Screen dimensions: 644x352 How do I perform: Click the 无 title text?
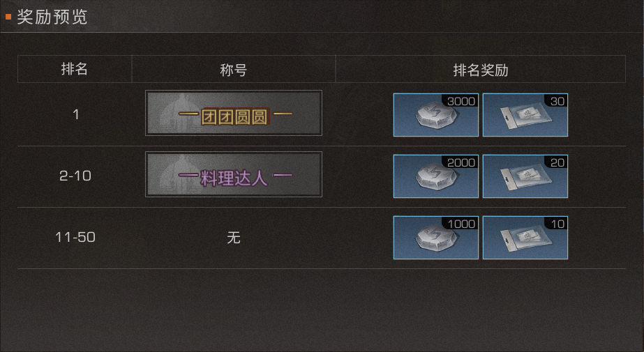233,237
